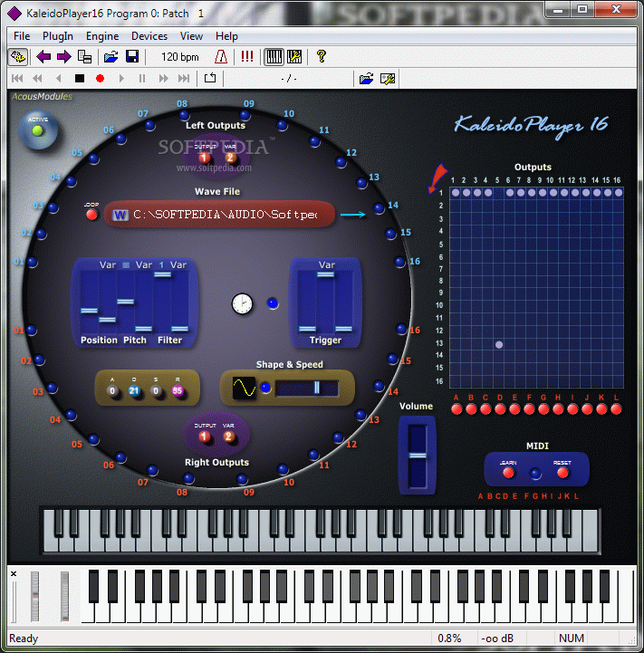Go to next program with right purple arrow
This screenshot has width=644, height=653.
(x=63, y=57)
